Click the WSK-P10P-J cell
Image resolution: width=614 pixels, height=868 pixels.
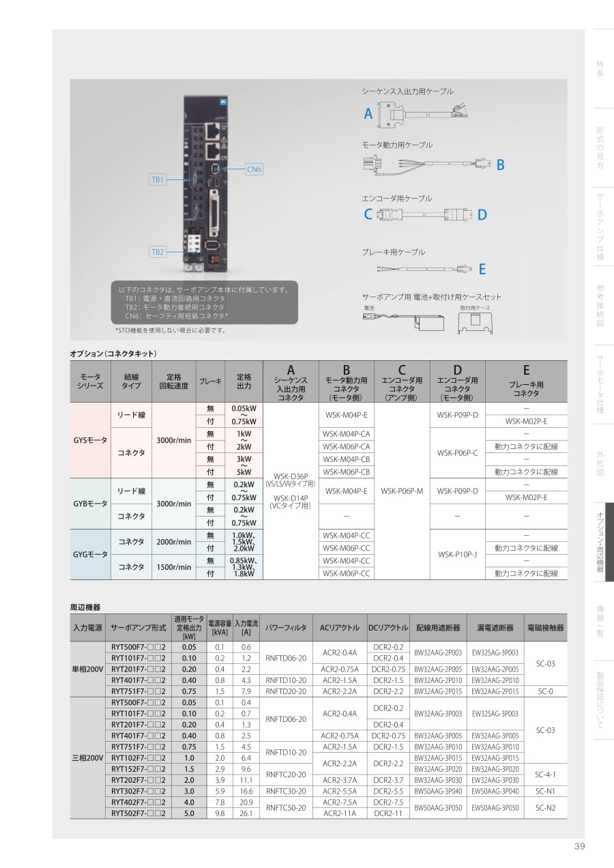[x=457, y=554]
